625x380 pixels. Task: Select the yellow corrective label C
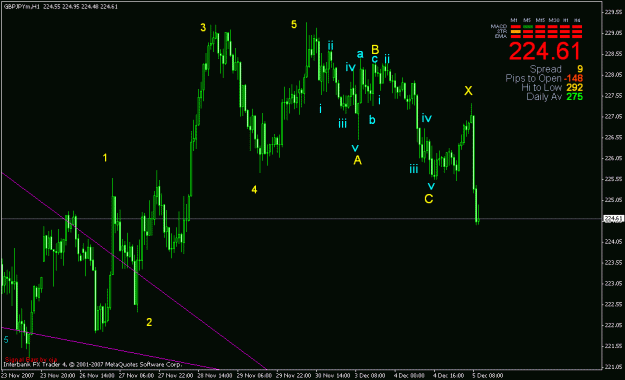point(428,199)
